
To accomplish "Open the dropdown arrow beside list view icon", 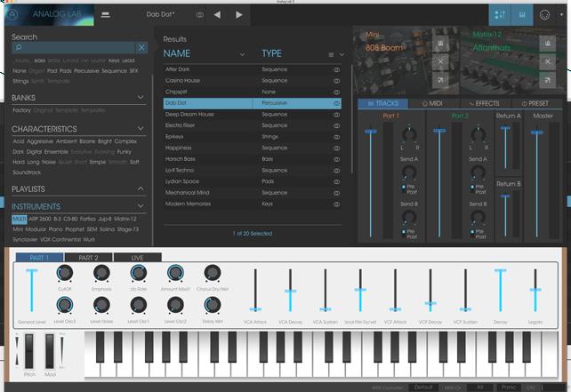I will coord(342,54).
